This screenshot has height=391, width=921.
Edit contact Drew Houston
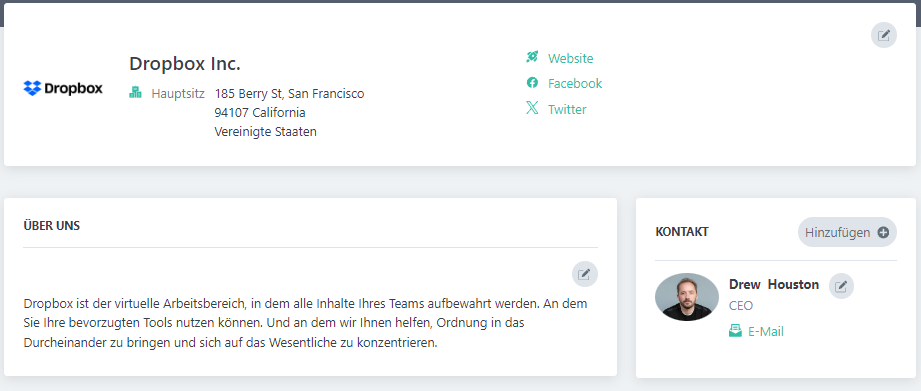841,286
